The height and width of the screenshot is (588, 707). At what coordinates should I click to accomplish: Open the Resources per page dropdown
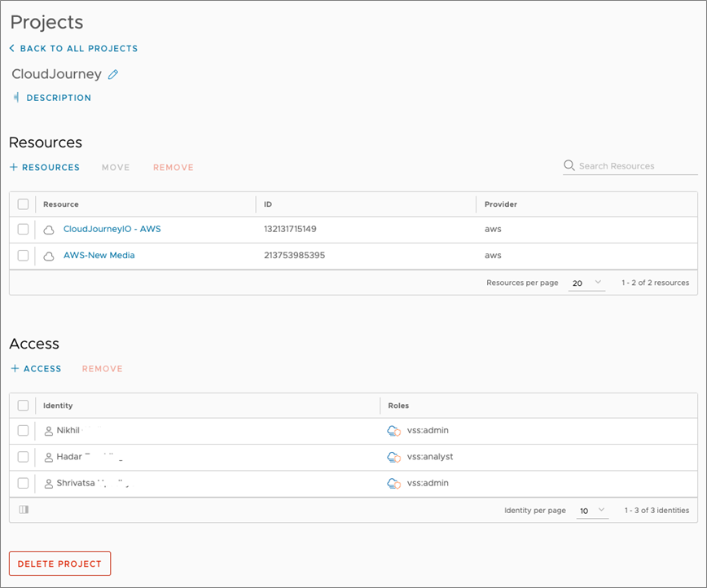point(586,281)
